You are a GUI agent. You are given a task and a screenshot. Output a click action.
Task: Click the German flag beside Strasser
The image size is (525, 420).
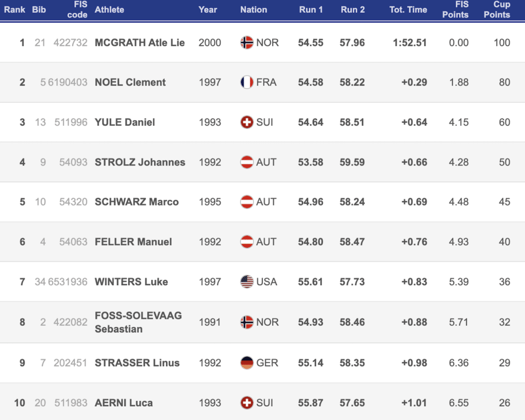click(x=247, y=363)
